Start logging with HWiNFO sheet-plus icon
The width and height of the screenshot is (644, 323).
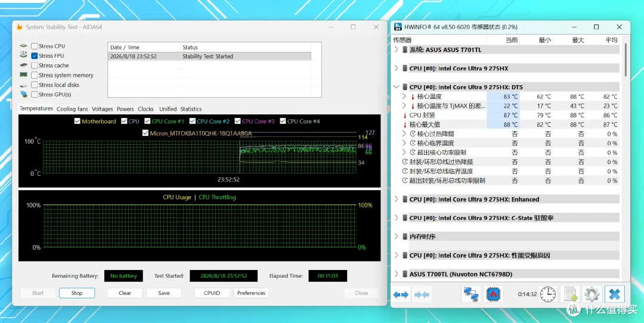570,294
